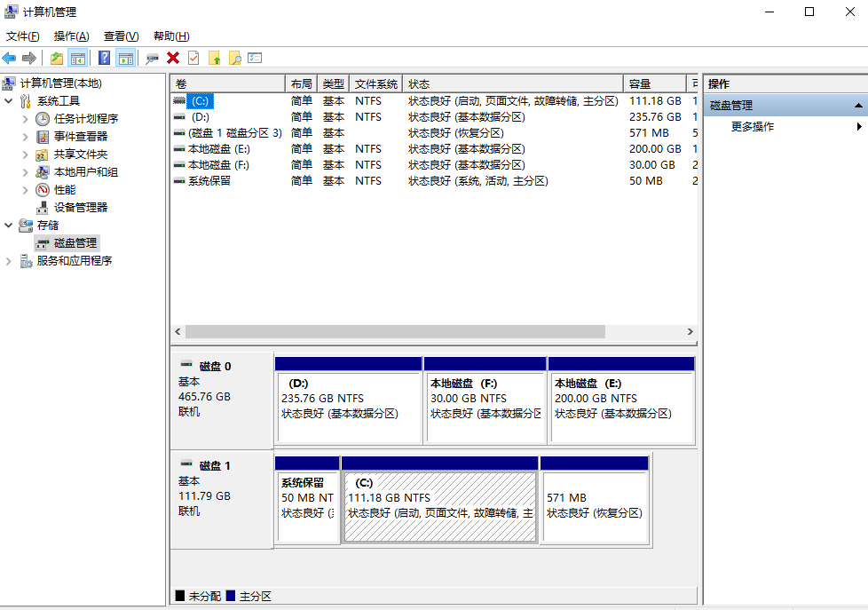Screen dimensions: 868x610
Task: Click the forward navigation arrow icon
Action: point(28,58)
